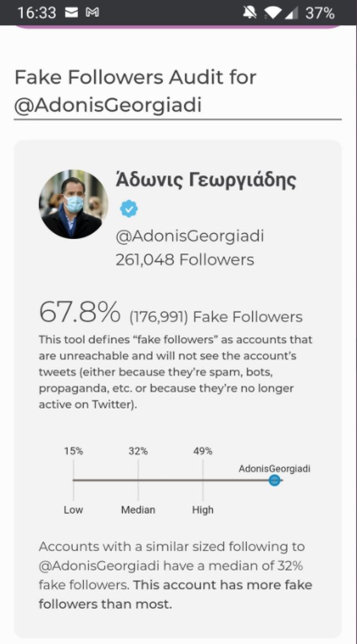Click the Άδωνις Γεωργιάδης display name
Viewport: 357px width, 644px height.
tap(205, 180)
